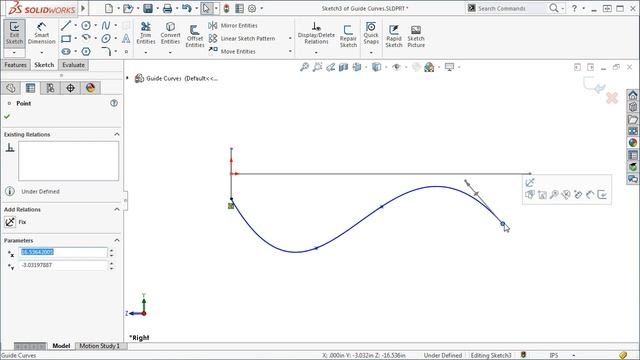Open Linear Sketch Pattern dropdown arrow

[290, 38]
